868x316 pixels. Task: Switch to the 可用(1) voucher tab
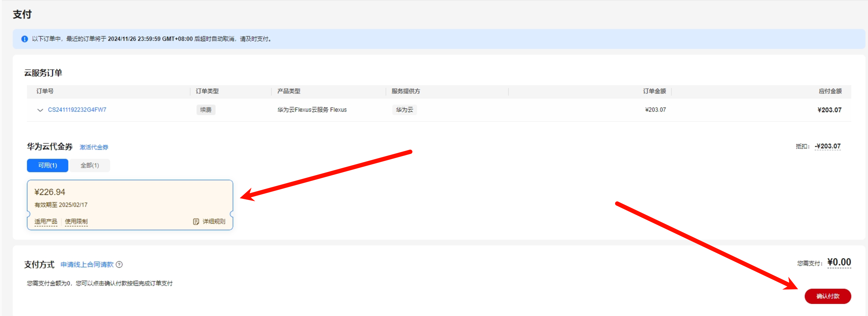tap(47, 166)
